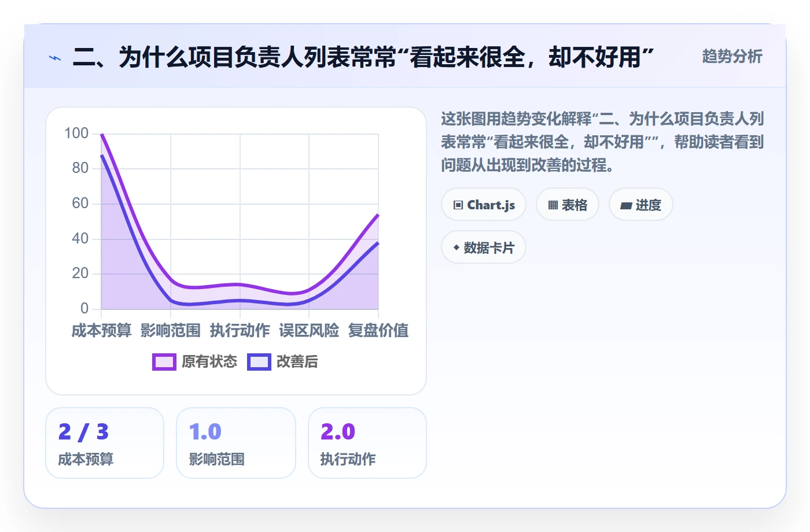810x532 pixels.
Task: Click the lightning bolt icon beside the heading
Action: [x=55, y=58]
